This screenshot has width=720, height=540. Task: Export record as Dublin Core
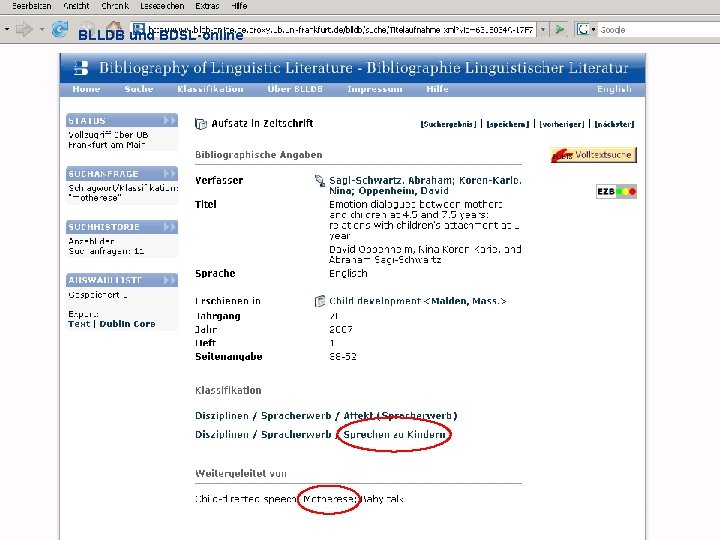[127, 324]
